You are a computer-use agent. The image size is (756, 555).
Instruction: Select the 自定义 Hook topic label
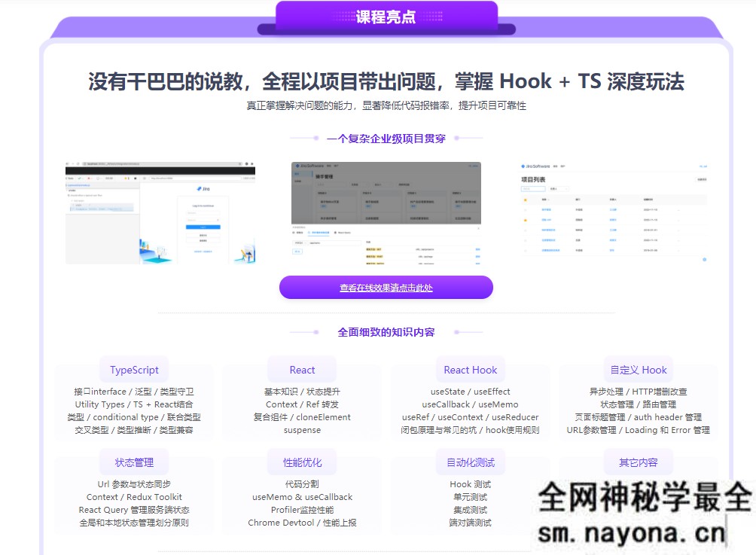[639, 370]
